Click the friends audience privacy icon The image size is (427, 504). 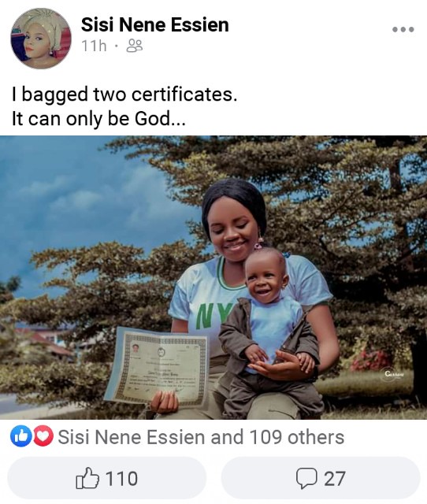(135, 46)
